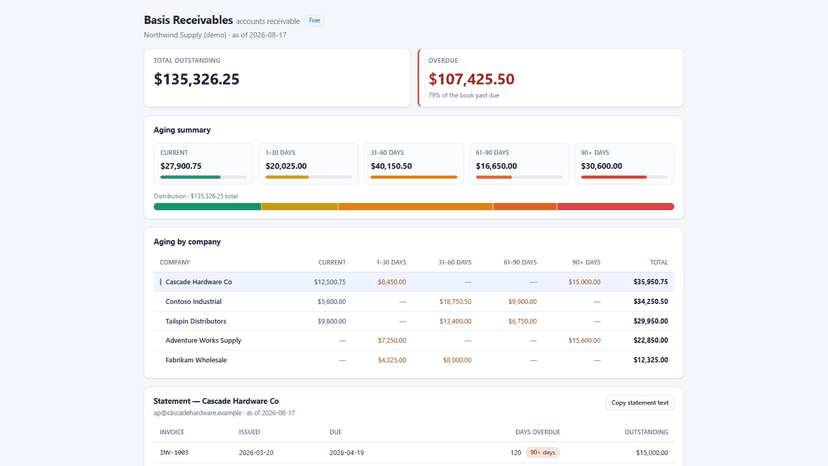828x466 pixels.
Task: Open the 90+ Days $30,600.00 bucket
Action: (624, 164)
